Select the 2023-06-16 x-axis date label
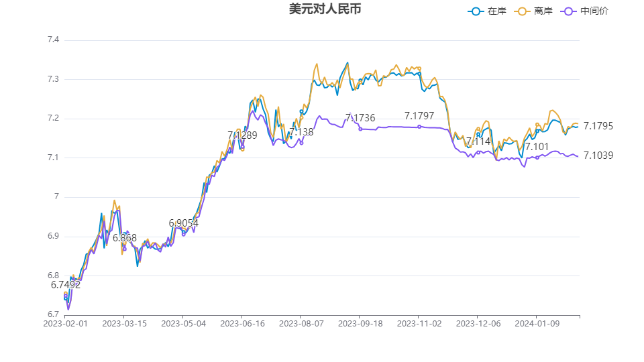The width and height of the screenshot is (644, 362). [241, 323]
